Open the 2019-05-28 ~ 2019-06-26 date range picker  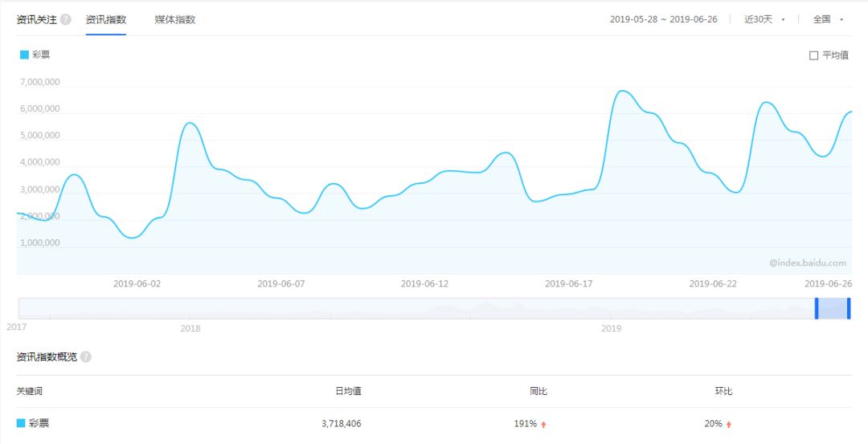coord(664,19)
